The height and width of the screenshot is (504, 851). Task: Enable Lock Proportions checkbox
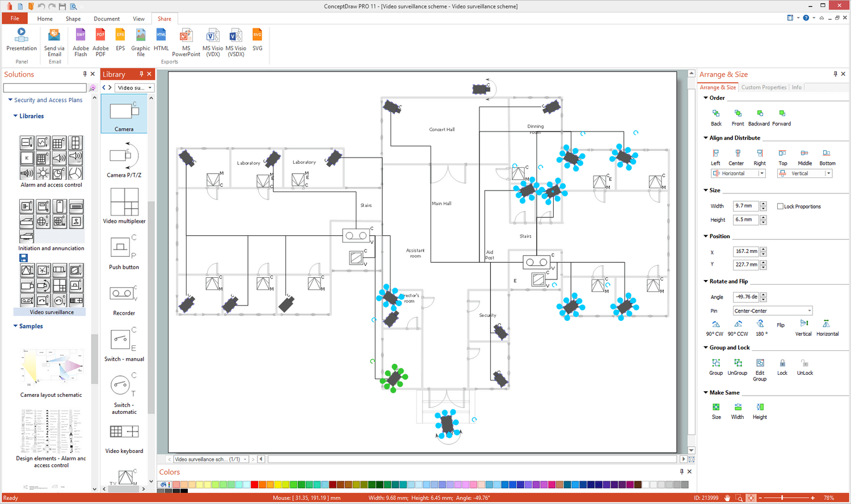pyautogui.click(x=780, y=206)
